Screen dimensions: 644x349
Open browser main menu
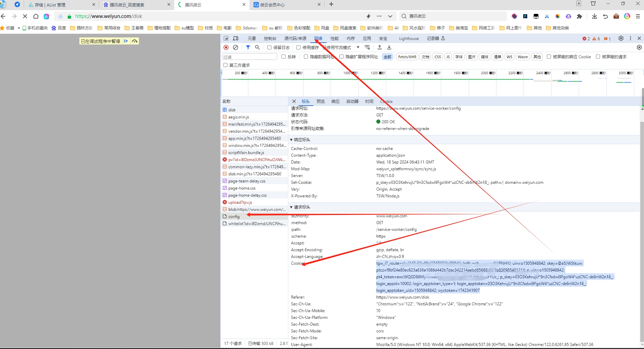click(638, 16)
